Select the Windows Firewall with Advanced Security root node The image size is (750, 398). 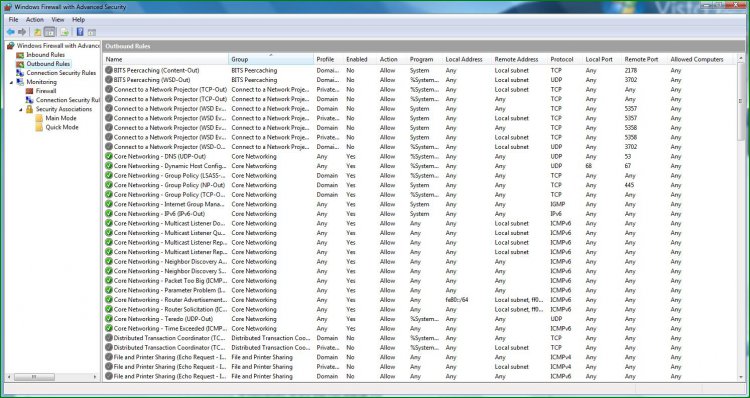click(58, 46)
